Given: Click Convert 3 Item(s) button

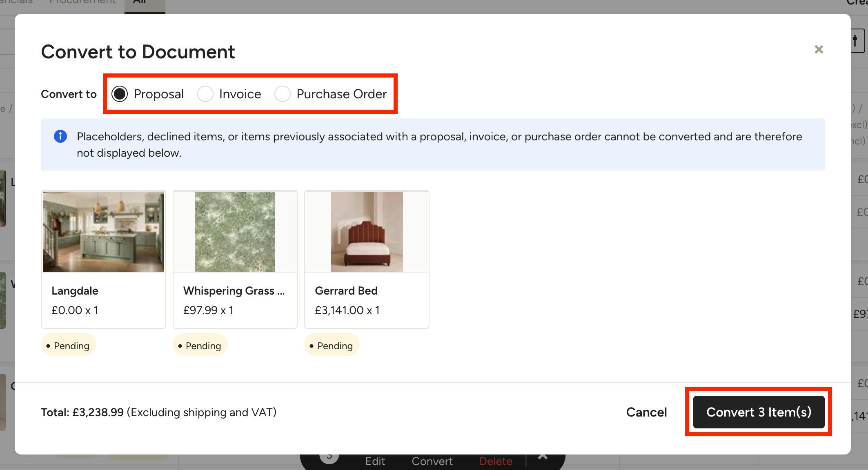Looking at the screenshot, I should click(x=759, y=412).
